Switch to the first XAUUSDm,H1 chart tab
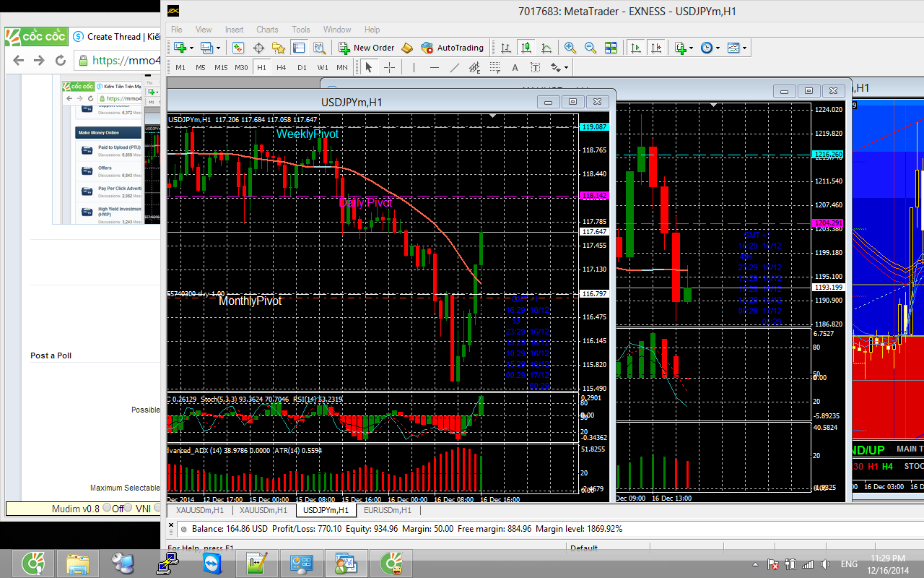The width and height of the screenshot is (924, 578). tap(201, 510)
